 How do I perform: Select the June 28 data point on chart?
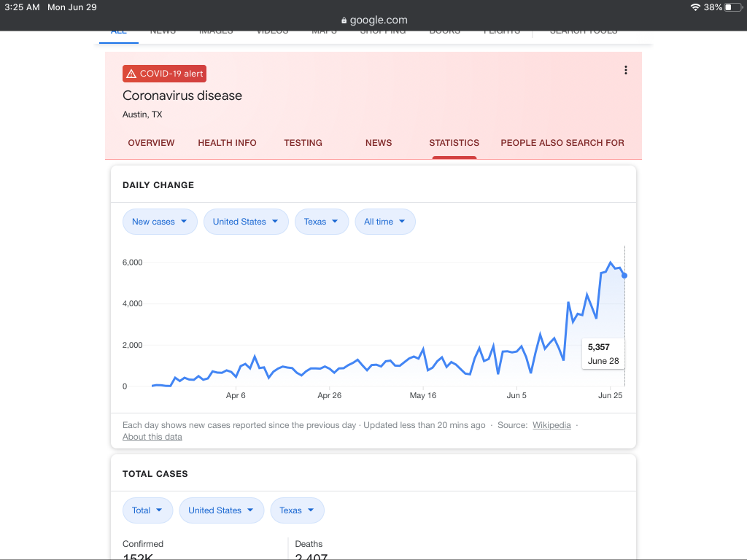coord(624,276)
